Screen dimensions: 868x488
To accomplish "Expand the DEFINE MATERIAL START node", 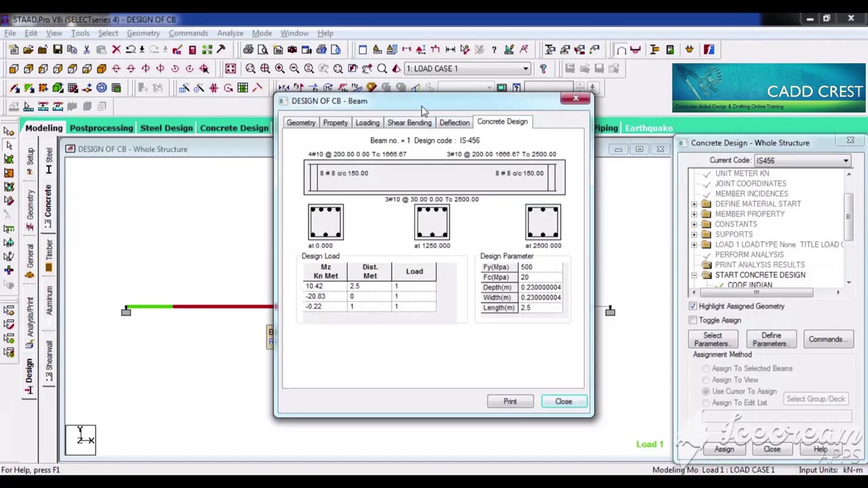I will pyautogui.click(x=694, y=204).
